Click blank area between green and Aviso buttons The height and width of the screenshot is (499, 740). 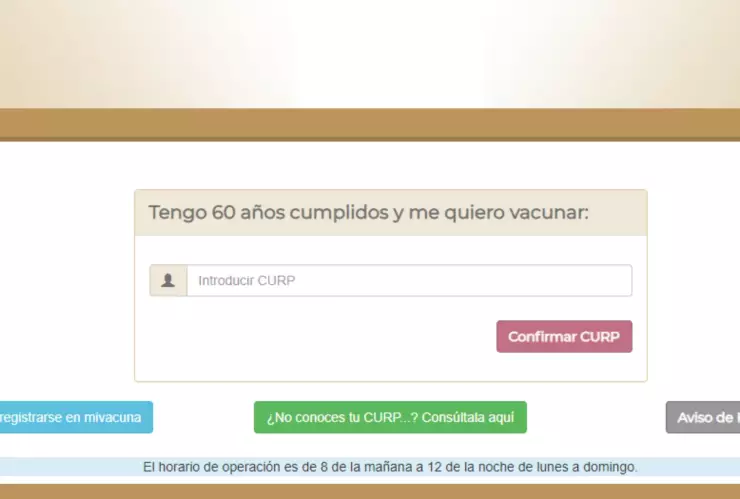[x=596, y=417]
